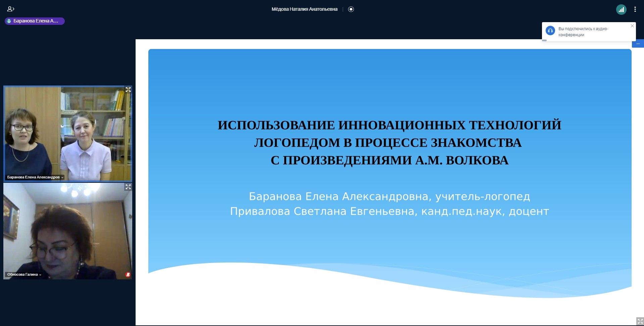Open the three-dot options menu
The width and height of the screenshot is (644, 326).
(635, 9)
